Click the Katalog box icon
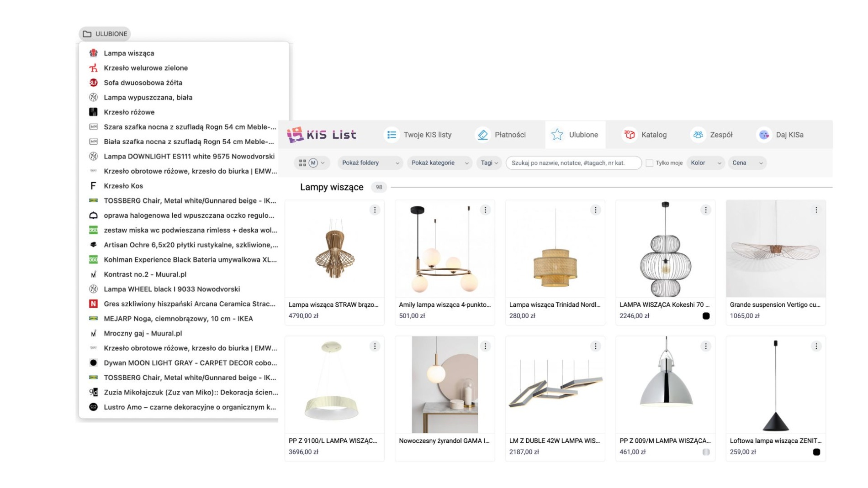 630,135
